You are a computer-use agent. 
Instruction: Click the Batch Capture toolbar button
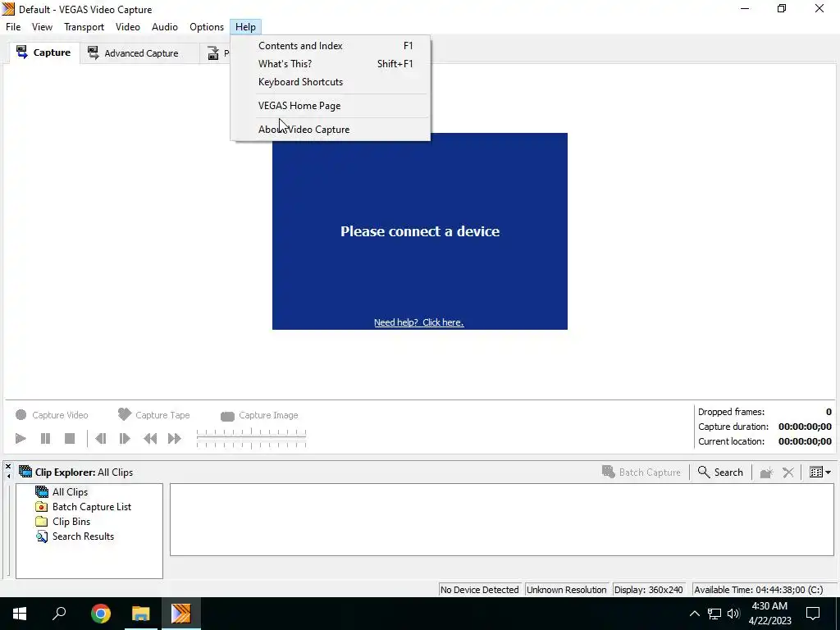coord(641,472)
